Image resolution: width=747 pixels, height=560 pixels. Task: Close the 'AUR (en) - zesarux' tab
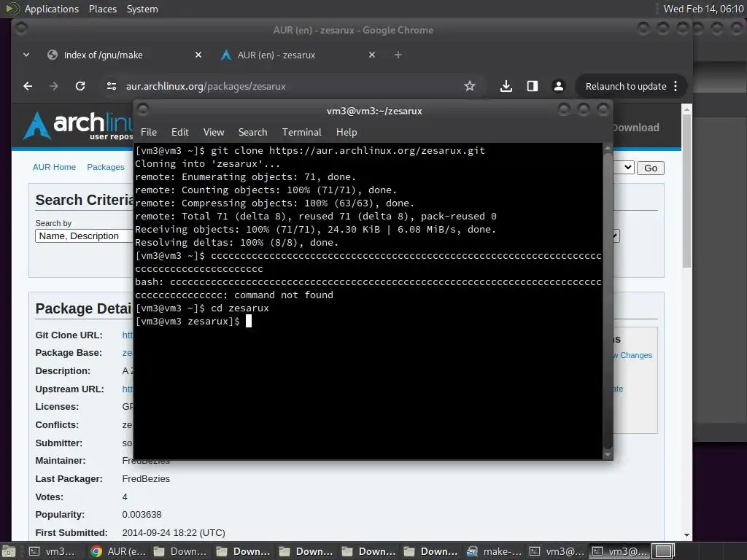[x=372, y=55]
